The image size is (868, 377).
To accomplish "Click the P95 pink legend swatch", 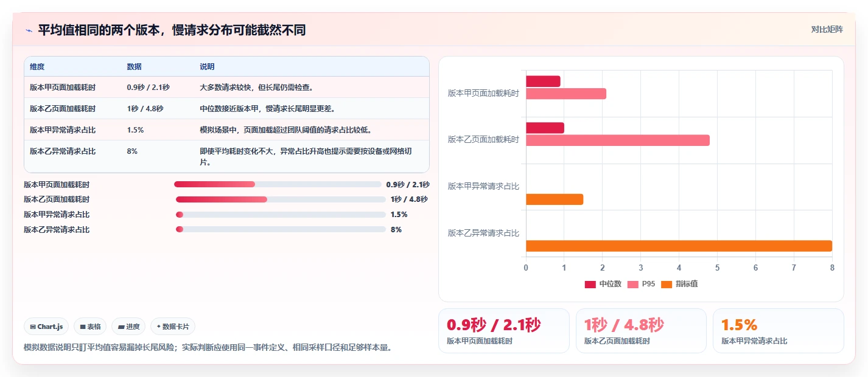I will (633, 284).
